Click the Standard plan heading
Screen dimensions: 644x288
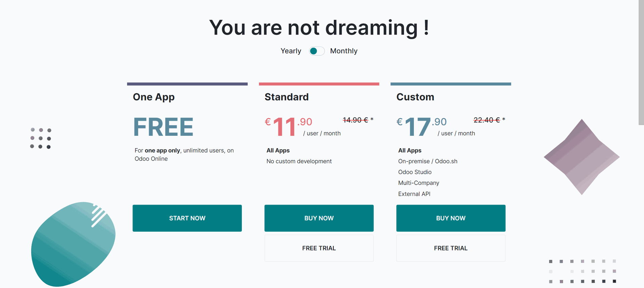coord(286,97)
